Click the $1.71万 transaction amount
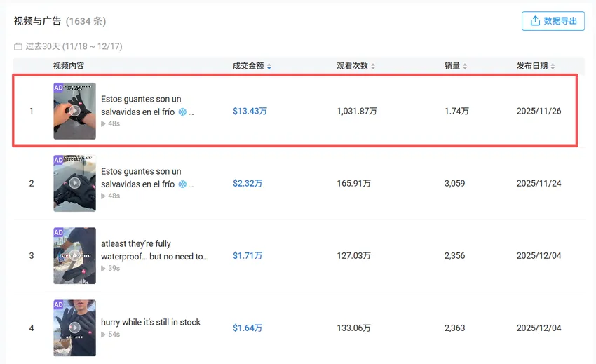596x364 pixels. click(x=248, y=255)
